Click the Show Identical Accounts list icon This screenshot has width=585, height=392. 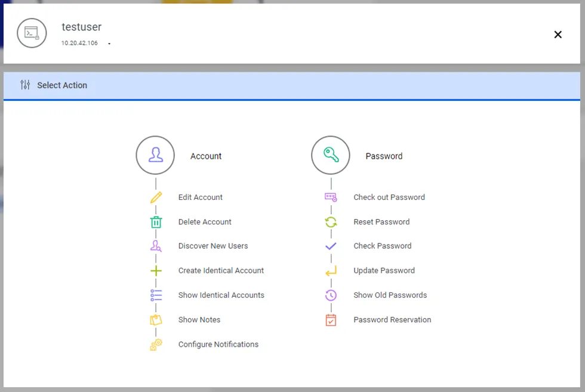156,295
